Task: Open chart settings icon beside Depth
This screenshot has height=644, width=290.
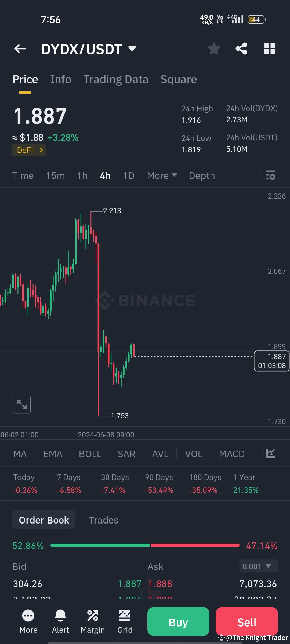Action: click(271, 175)
